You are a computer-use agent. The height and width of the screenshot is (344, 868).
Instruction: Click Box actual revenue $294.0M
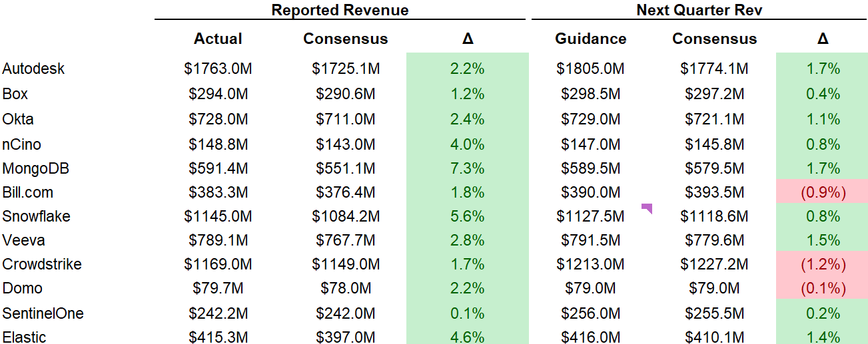pos(218,94)
